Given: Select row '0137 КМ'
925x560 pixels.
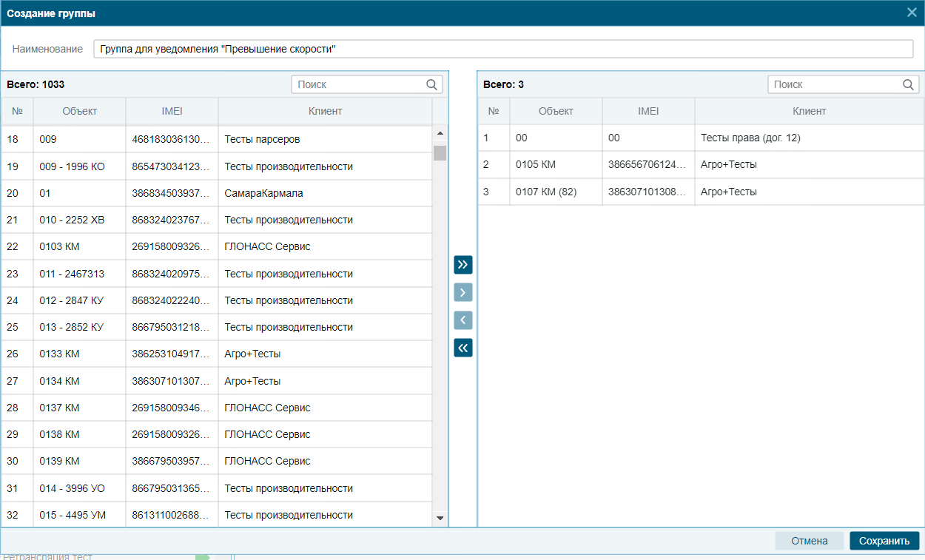Looking at the screenshot, I should pos(217,408).
